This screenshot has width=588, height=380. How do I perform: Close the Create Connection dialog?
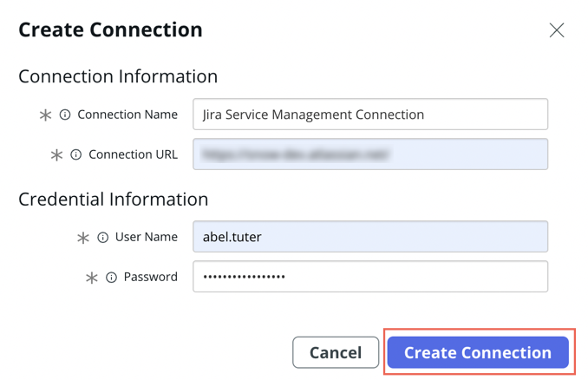[557, 30]
